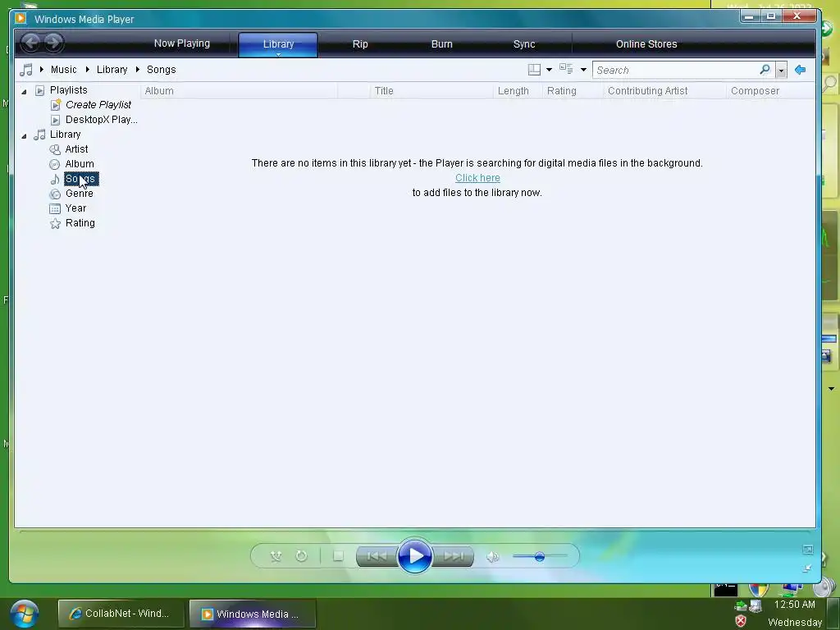Focus the Search input field
The height and width of the screenshot is (630, 840).
[676, 71]
